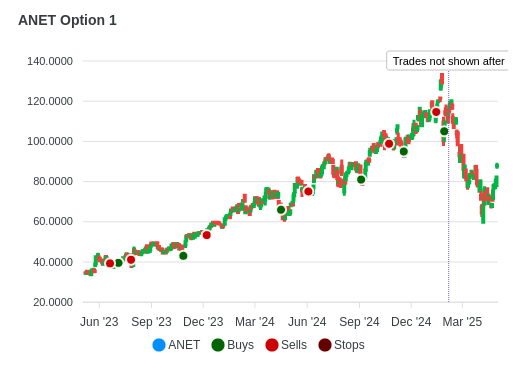Select the buy marker near 81 in Sep '24
530x380 pixels.
(x=361, y=180)
